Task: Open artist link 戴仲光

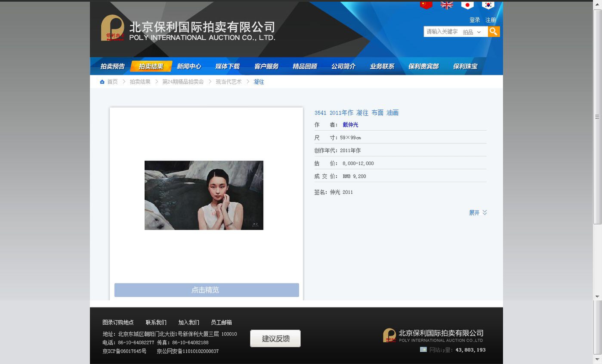Action: (350, 125)
